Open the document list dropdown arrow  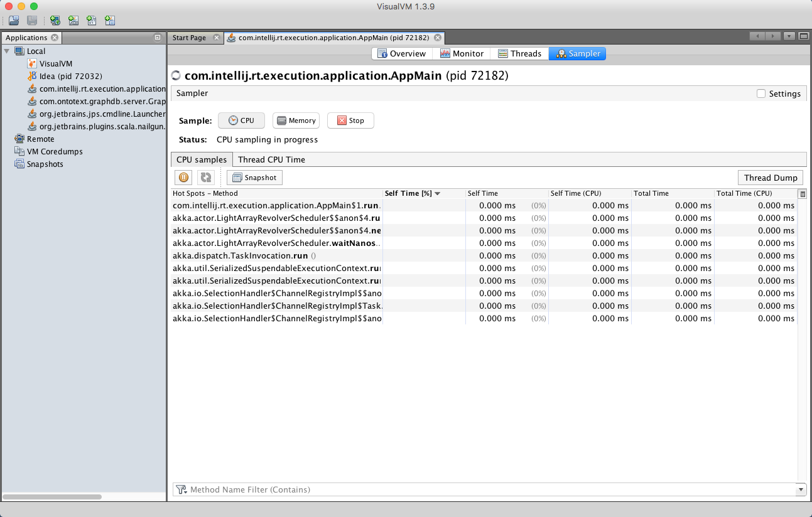789,36
